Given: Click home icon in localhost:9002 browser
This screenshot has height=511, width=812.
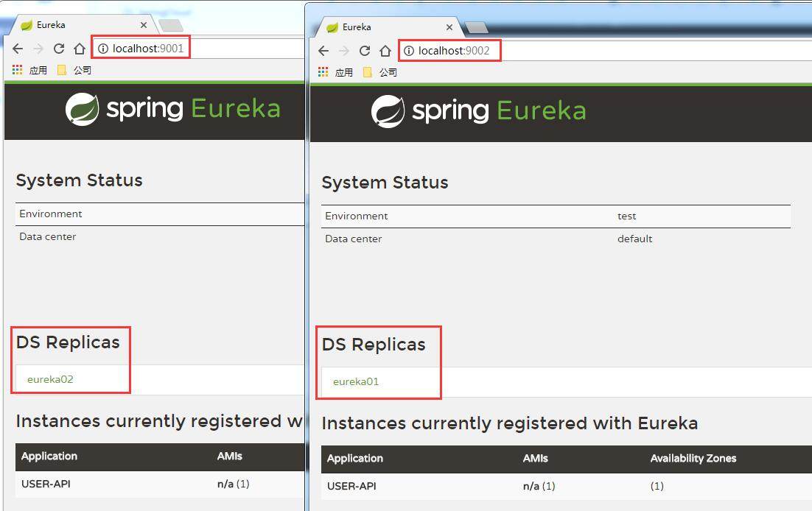Looking at the screenshot, I should tap(385, 51).
